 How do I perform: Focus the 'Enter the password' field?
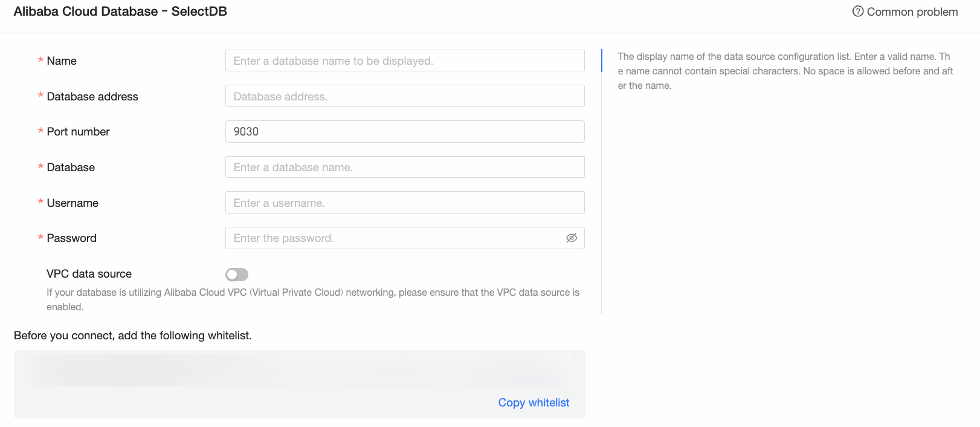tap(393, 238)
